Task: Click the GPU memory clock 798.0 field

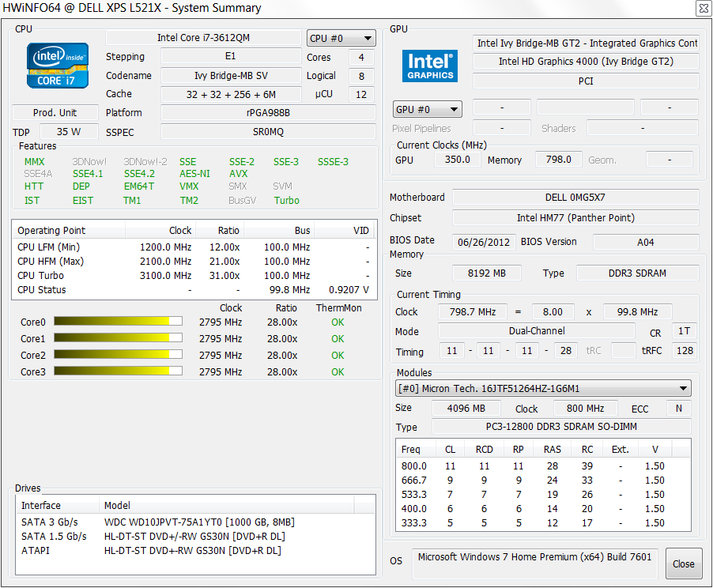Action: (558, 159)
